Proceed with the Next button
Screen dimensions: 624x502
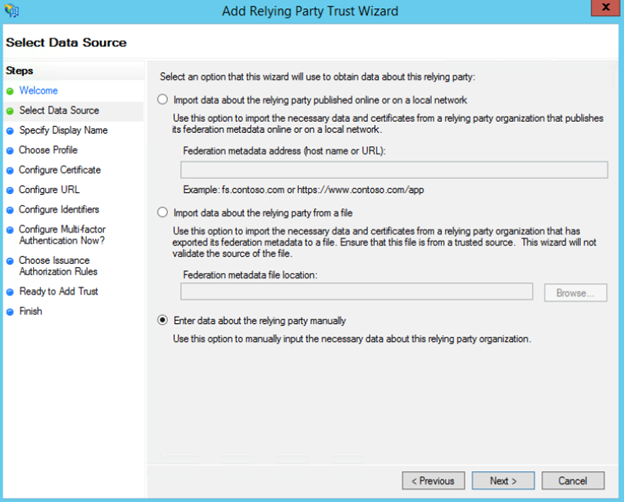(503, 481)
